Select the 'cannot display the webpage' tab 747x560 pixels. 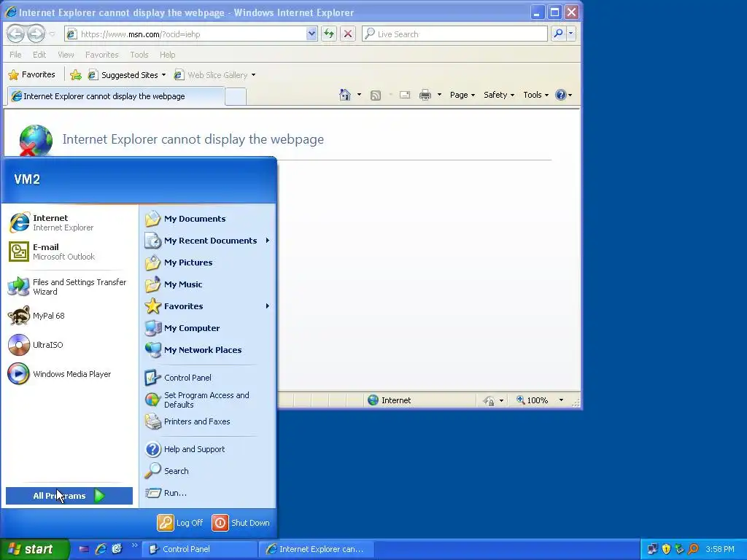pyautogui.click(x=115, y=96)
